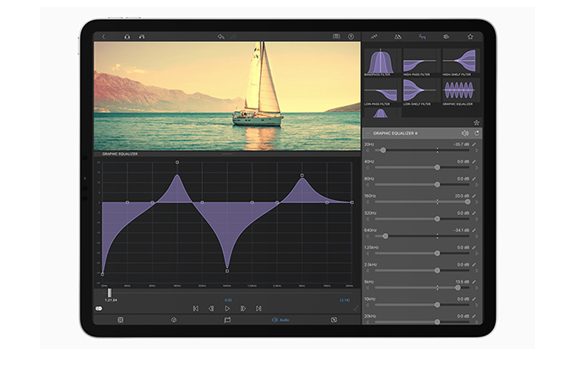Screen dimensions: 580x373
Task: Toggle the switch left of playback controls
Action: 99,308
